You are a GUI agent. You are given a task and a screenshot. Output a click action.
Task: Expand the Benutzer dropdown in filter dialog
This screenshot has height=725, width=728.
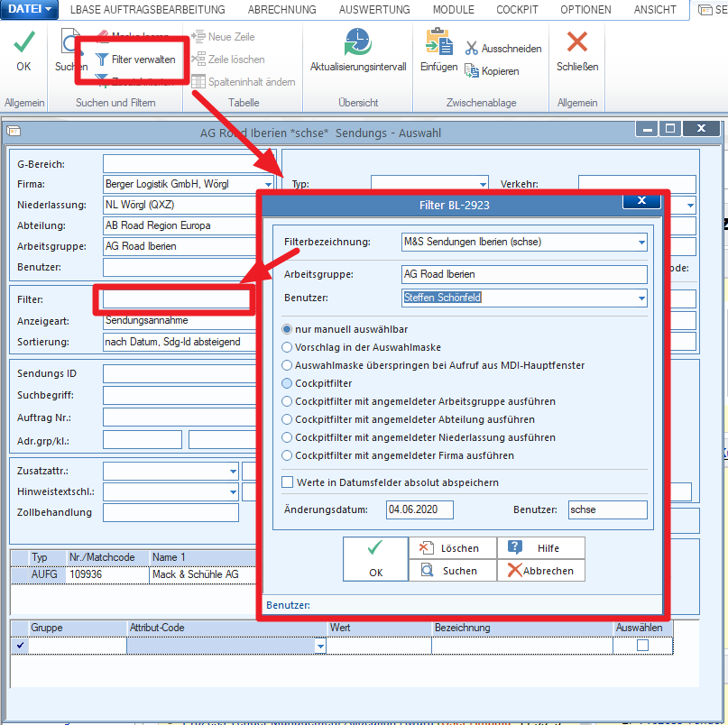click(641, 298)
